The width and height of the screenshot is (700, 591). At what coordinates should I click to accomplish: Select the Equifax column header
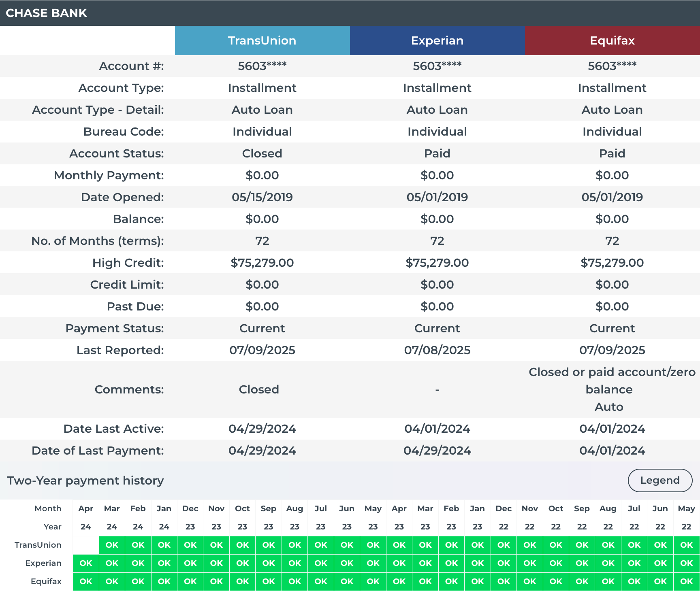point(612,40)
